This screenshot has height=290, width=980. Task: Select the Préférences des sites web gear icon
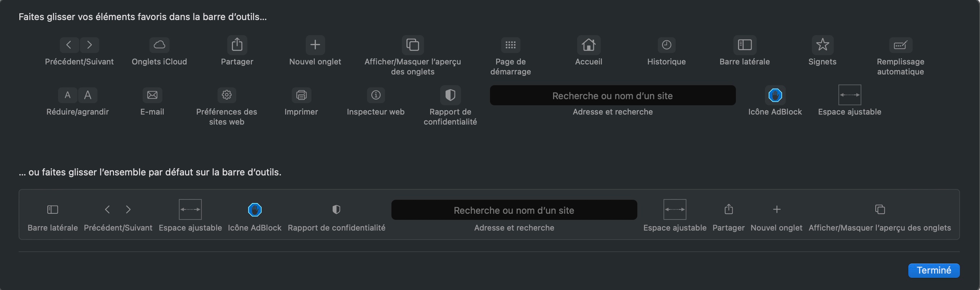click(227, 95)
